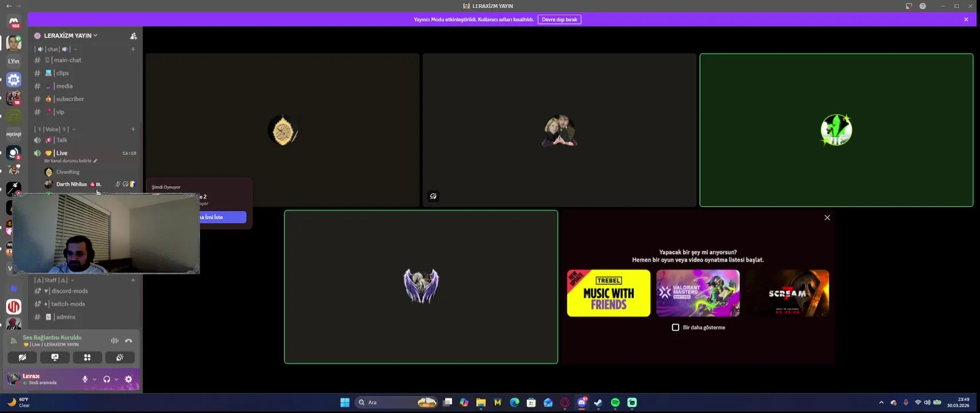Close the activity suggestions panel
Image resolution: width=980 pixels, height=413 pixels.
point(827,218)
